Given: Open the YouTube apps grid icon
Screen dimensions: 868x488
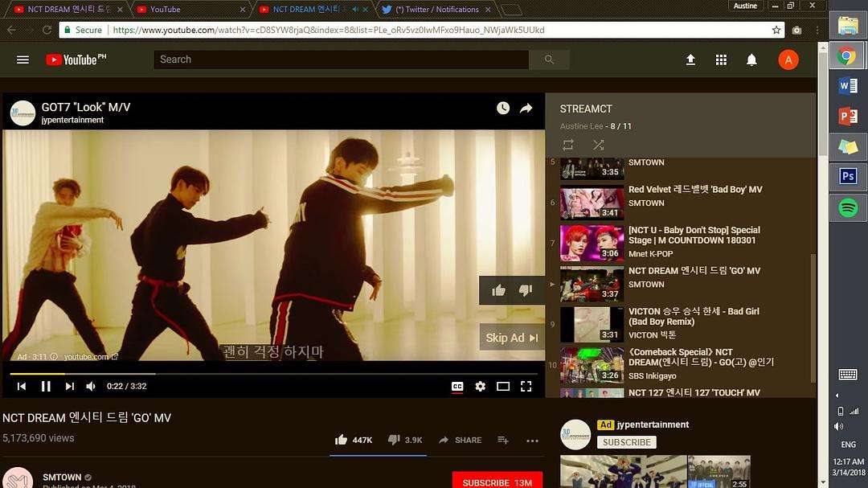Looking at the screenshot, I should 721,59.
